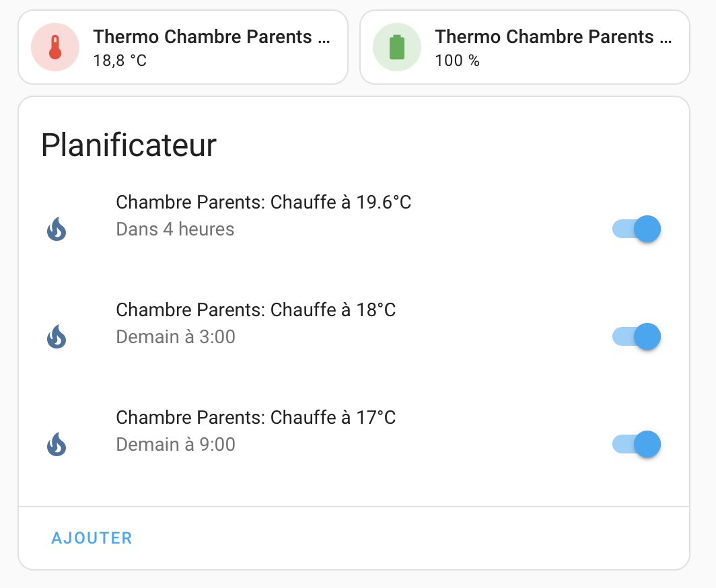716x588 pixels.
Task: Click the "Demain à 3:00" schedule time
Action: [176, 336]
